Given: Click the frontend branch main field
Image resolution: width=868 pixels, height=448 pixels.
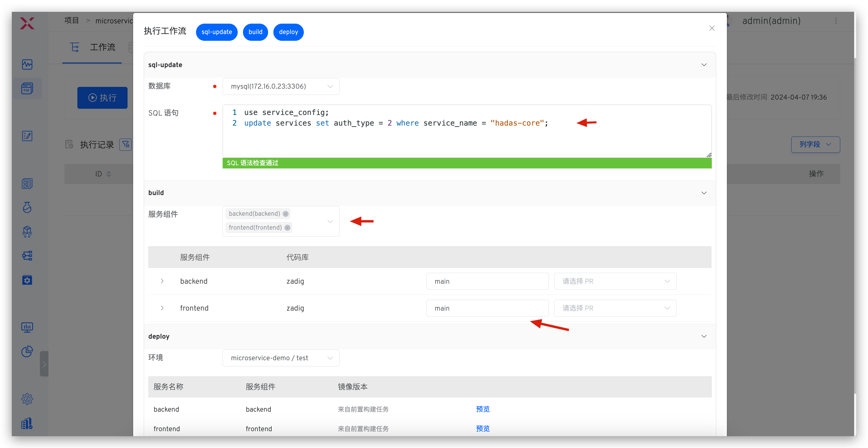Looking at the screenshot, I should coord(487,308).
